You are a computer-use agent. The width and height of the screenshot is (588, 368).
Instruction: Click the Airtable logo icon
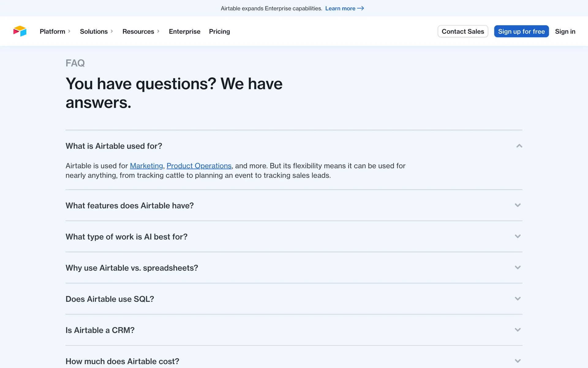point(20,31)
